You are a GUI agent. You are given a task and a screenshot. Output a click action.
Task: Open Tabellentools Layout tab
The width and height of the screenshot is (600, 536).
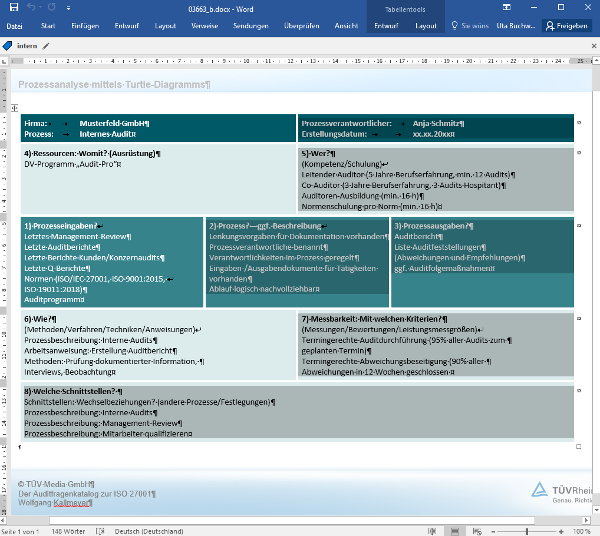pos(426,25)
